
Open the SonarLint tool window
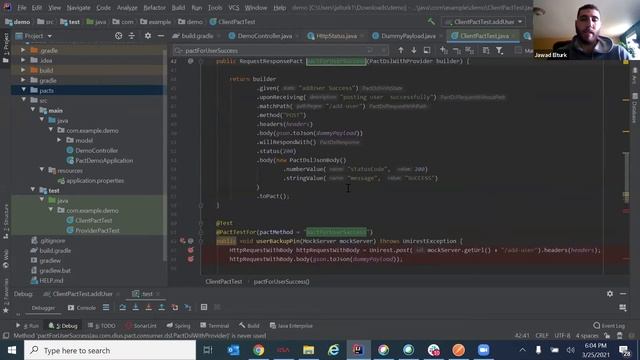point(141,326)
